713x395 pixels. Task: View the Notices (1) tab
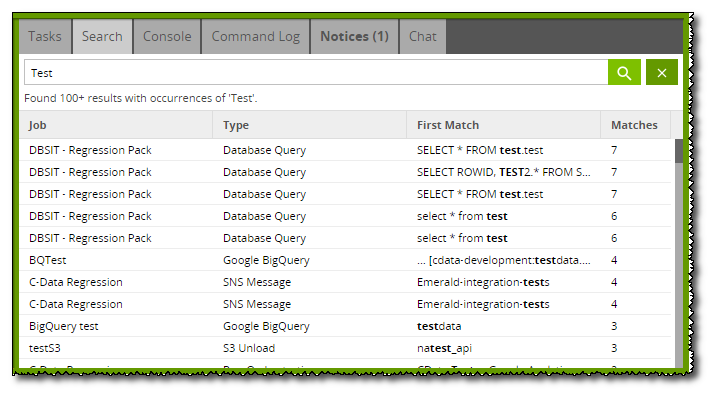(354, 36)
